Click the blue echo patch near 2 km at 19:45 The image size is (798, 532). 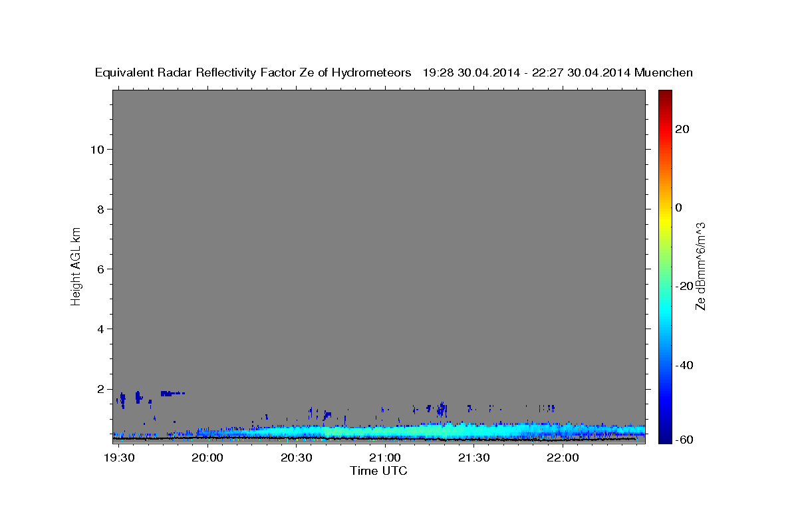(x=172, y=393)
